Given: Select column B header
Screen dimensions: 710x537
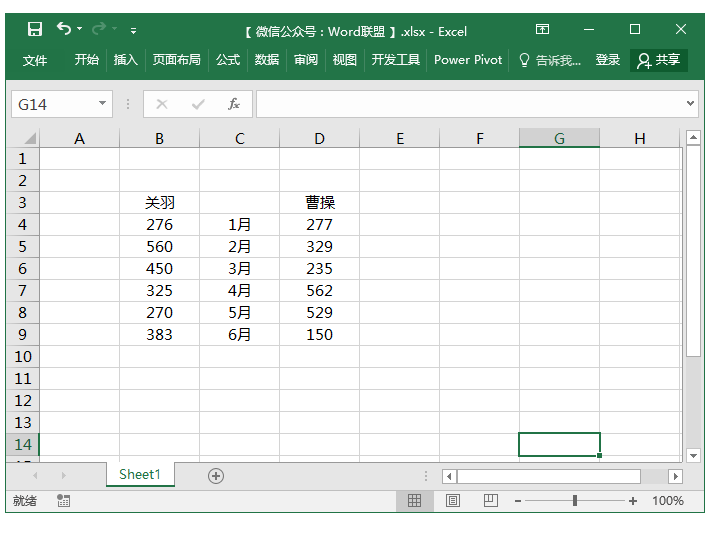Looking at the screenshot, I should click(159, 138).
